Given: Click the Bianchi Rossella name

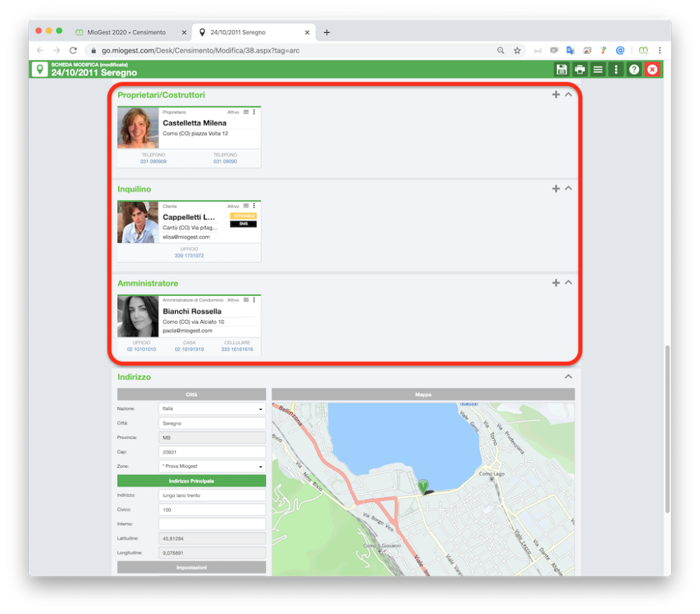Looking at the screenshot, I should [192, 312].
